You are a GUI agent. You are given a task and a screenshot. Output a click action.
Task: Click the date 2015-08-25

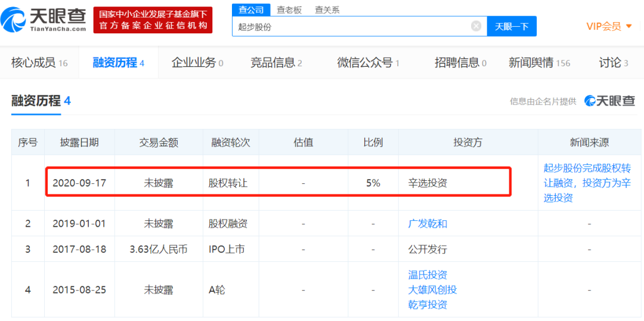[x=79, y=290]
